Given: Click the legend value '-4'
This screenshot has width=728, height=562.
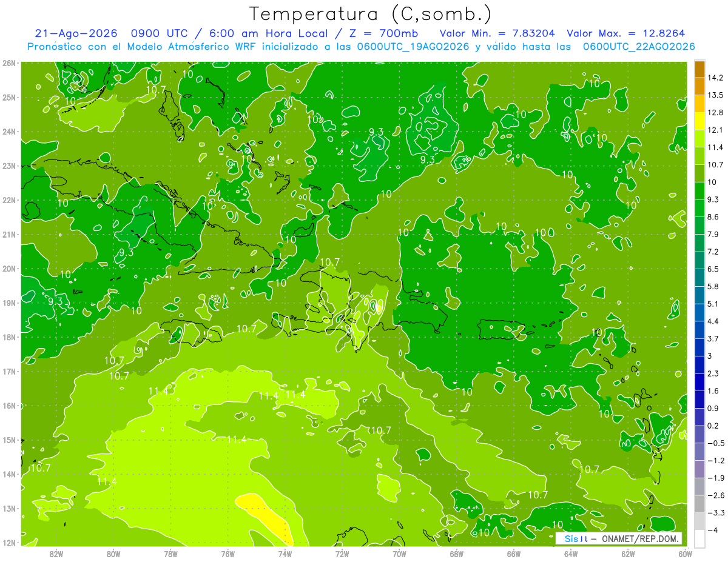Looking at the screenshot, I should click(x=712, y=530).
